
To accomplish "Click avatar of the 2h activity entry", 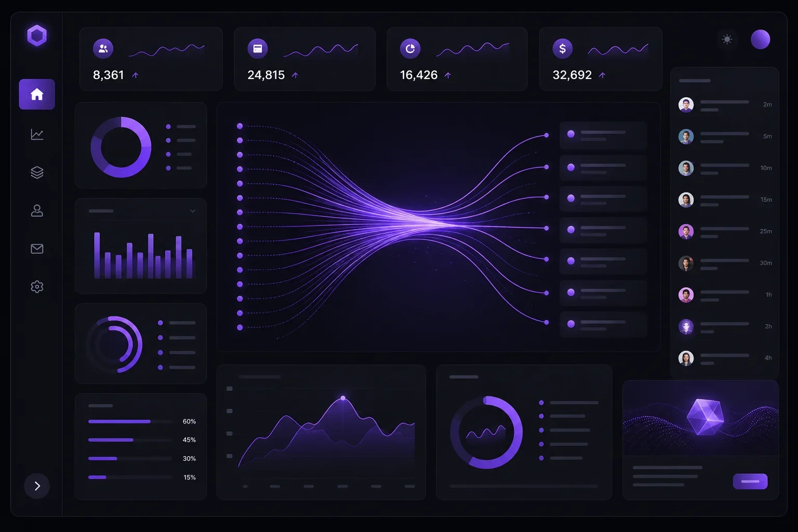I will click(686, 327).
